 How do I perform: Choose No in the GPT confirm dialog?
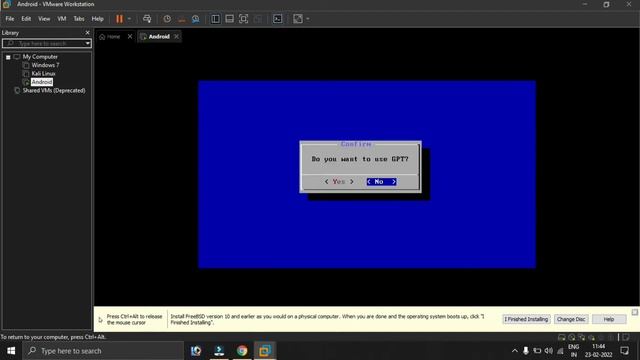381,182
